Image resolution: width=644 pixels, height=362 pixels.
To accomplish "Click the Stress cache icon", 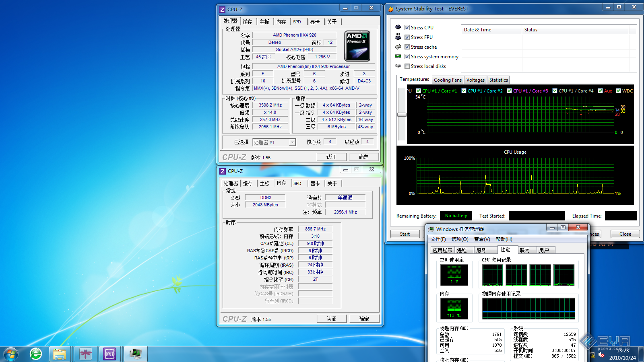I will coord(398,47).
